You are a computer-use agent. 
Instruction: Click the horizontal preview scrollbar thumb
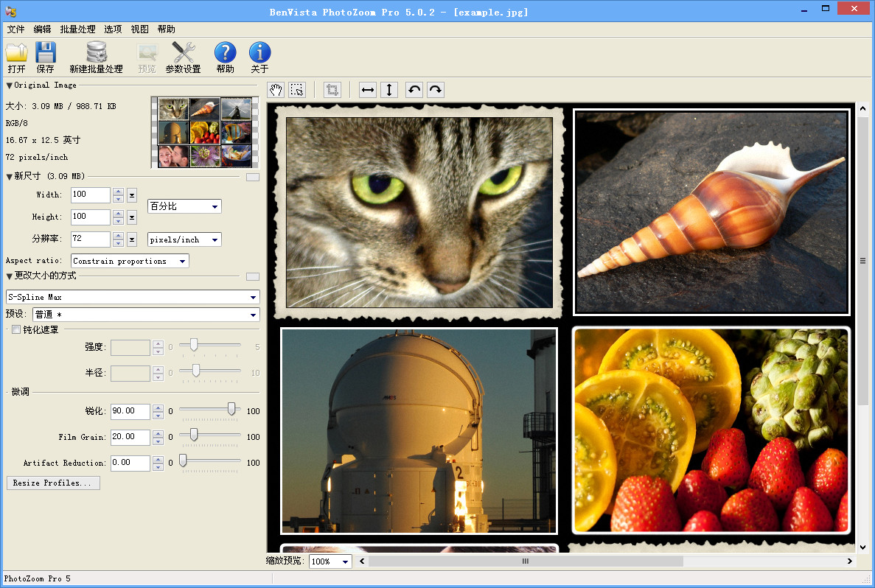pos(526,561)
